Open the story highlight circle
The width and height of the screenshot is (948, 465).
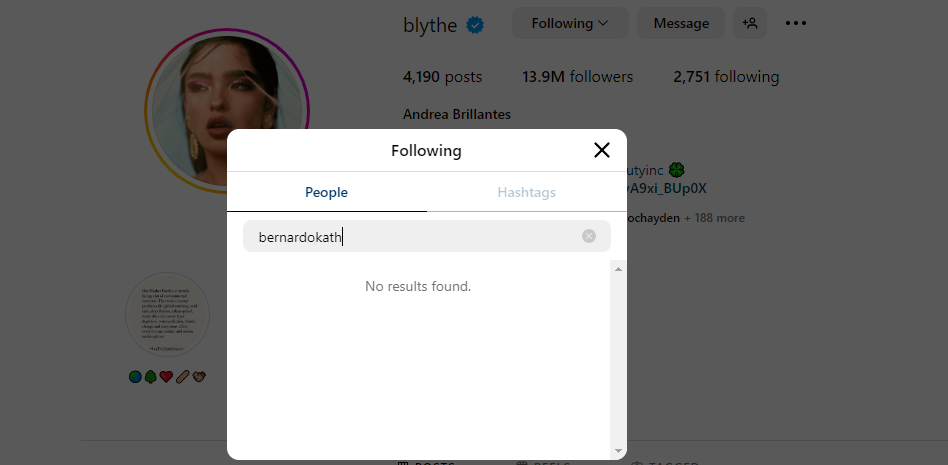(167, 314)
